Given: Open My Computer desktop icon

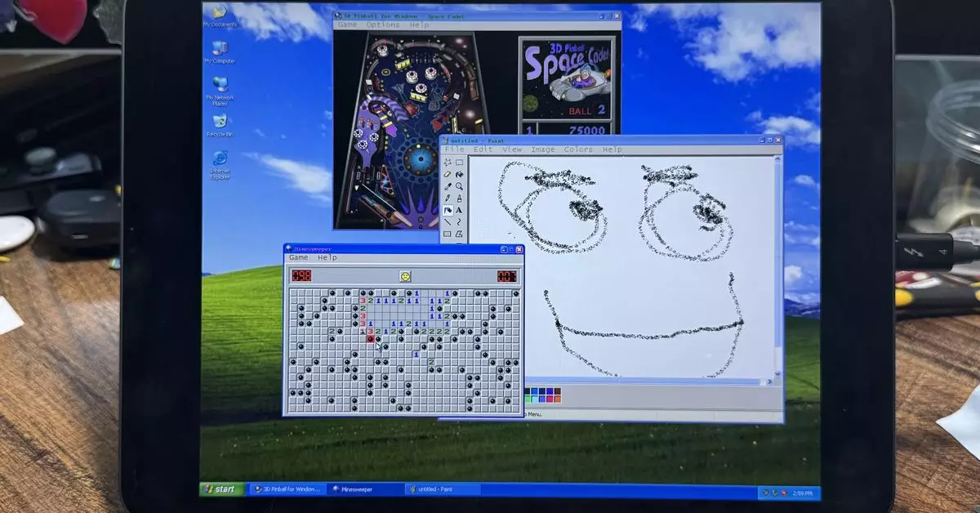Looking at the screenshot, I should (220, 51).
